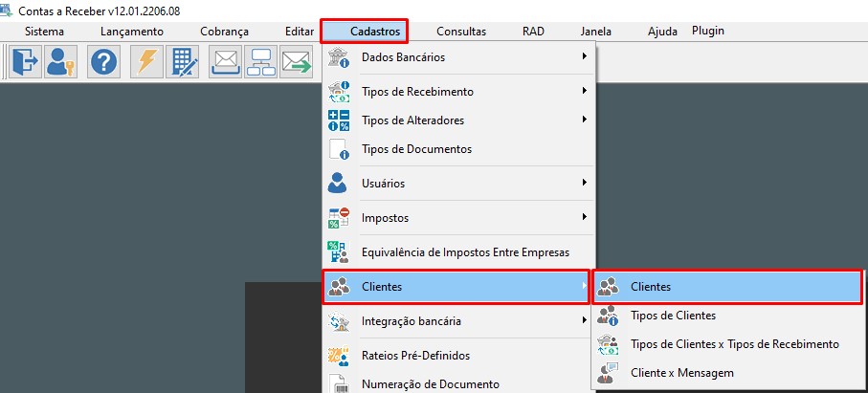The image size is (868, 393).
Task: Click the exit door toolbar icon
Action: click(25, 61)
